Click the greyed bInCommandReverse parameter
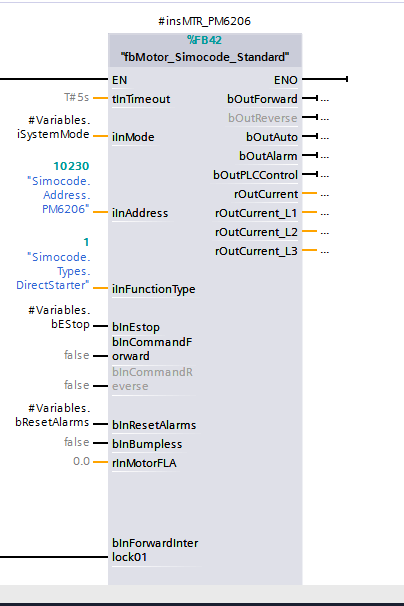This screenshot has width=404, height=606. pos(152,379)
